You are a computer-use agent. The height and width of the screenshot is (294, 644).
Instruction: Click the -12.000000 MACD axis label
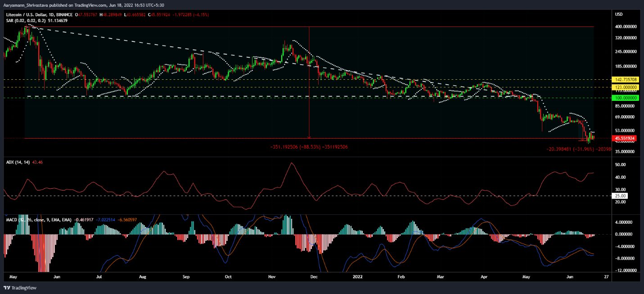[x=626, y=271]
